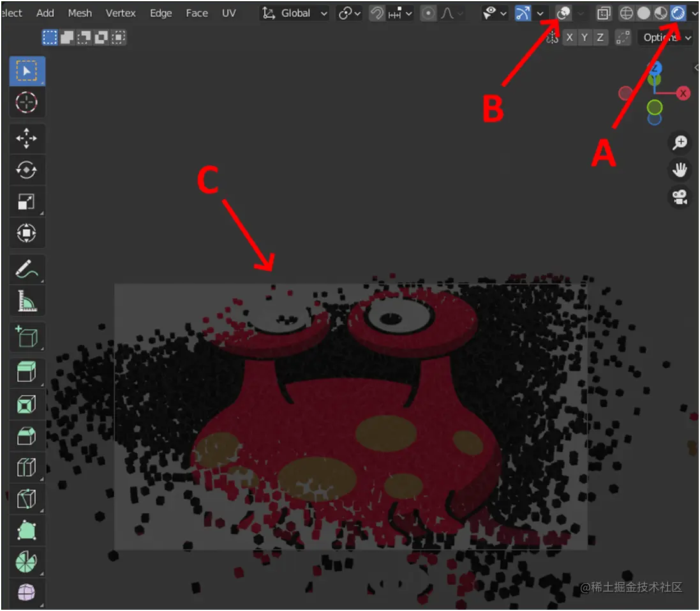The height and width of the screenshot is (611, 700).
Task: Click the camera view icon in viewport controls
Action: (679, 196)
